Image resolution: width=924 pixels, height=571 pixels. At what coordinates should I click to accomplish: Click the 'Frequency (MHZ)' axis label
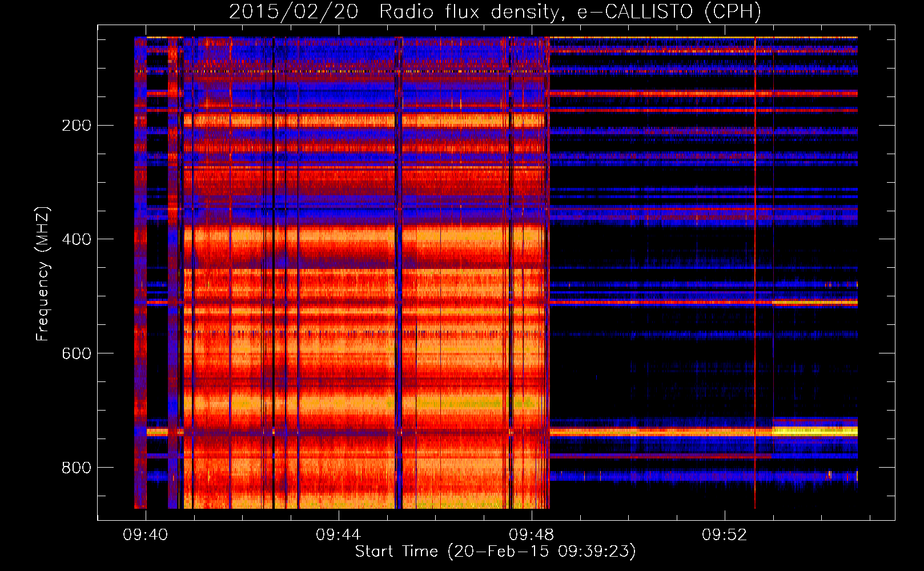point(43,274)
